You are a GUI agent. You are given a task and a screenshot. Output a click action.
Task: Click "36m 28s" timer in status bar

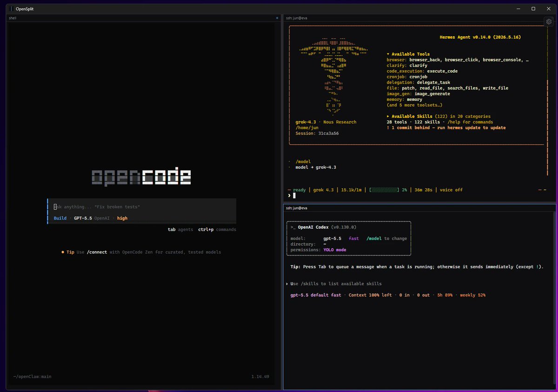coord(423,190)
